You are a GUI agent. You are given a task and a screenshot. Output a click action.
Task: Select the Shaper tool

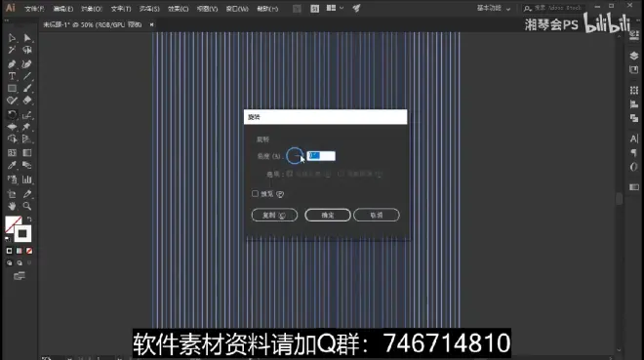tap(12, 100)
